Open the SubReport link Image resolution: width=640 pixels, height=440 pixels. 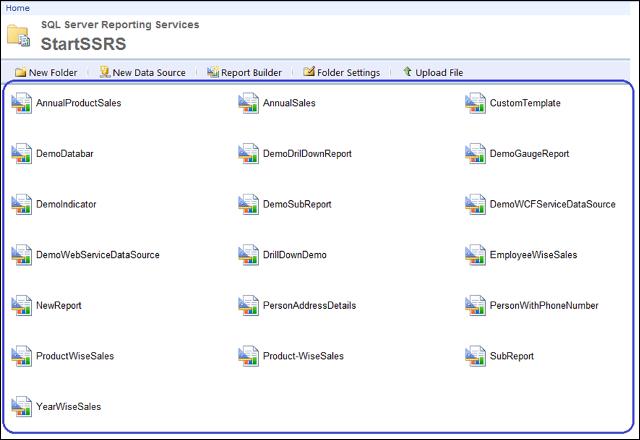pos(512,356)
